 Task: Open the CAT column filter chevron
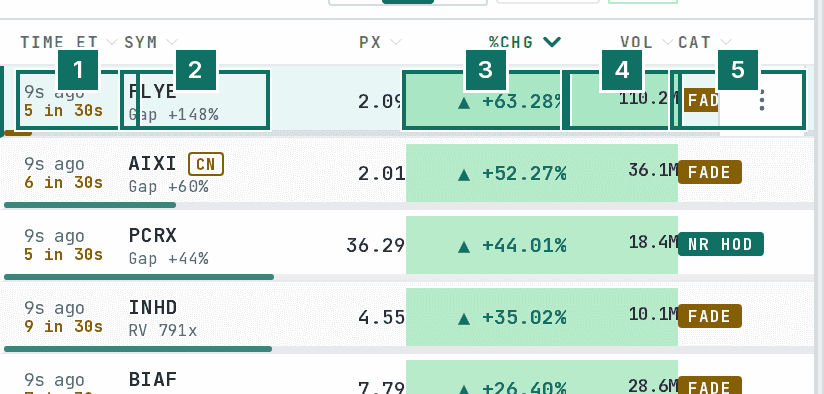click(x=726, y=42)
